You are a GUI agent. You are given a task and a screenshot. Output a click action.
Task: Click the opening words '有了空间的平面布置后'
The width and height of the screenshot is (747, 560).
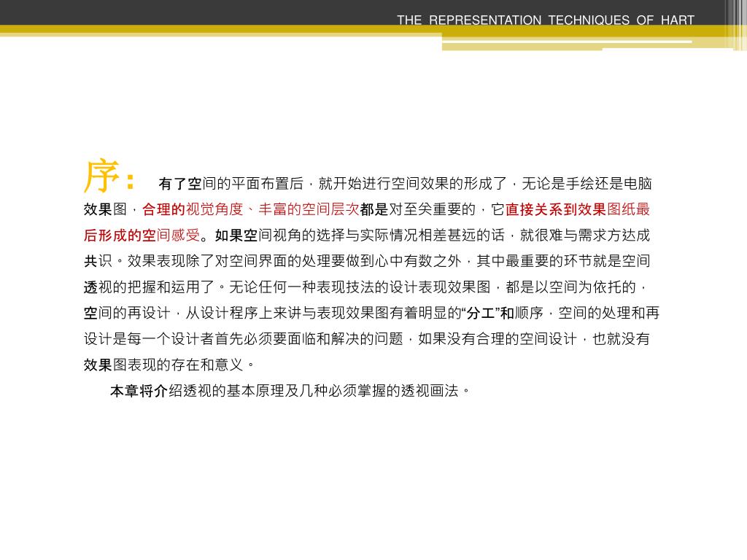(231, 183)
